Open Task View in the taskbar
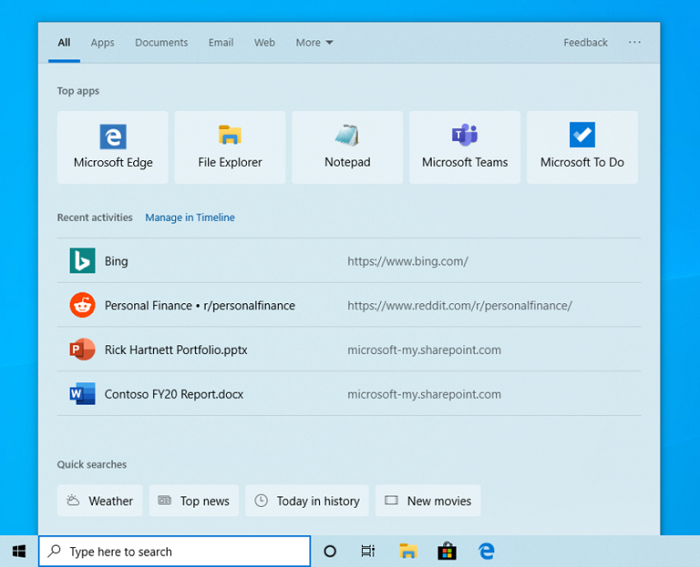Viewport: 700px width, 567px height. pos(368,551)
